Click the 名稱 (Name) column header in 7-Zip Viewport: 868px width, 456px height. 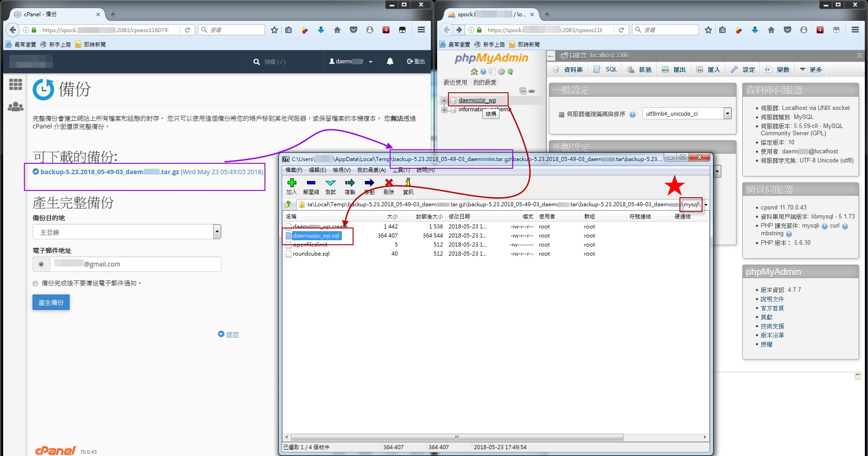pos(319,217)
